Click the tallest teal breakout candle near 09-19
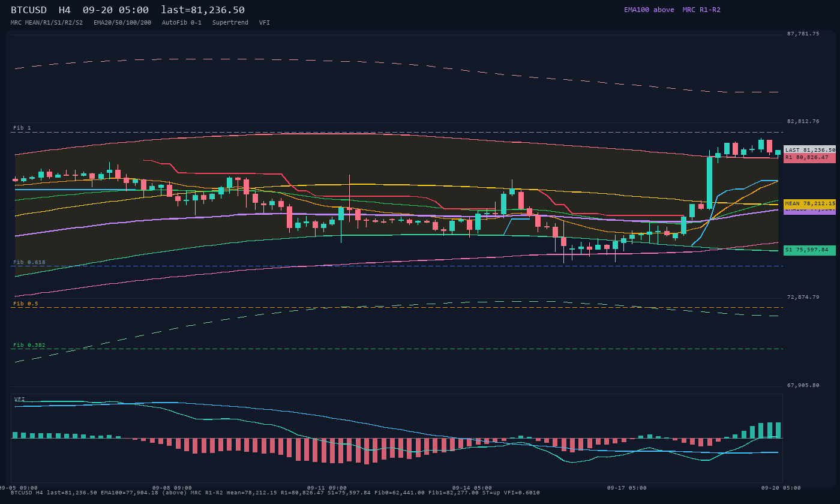 click(x=710, y=182)
